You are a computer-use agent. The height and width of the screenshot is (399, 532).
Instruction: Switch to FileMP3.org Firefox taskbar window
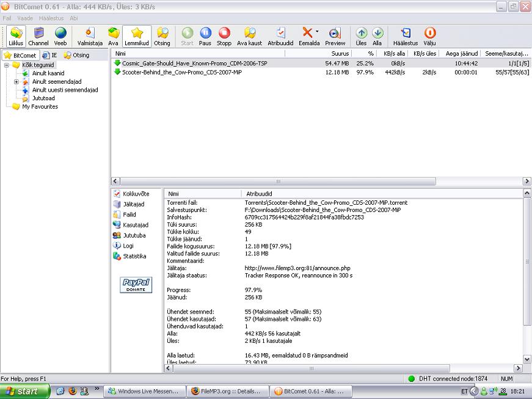(228, 391)
